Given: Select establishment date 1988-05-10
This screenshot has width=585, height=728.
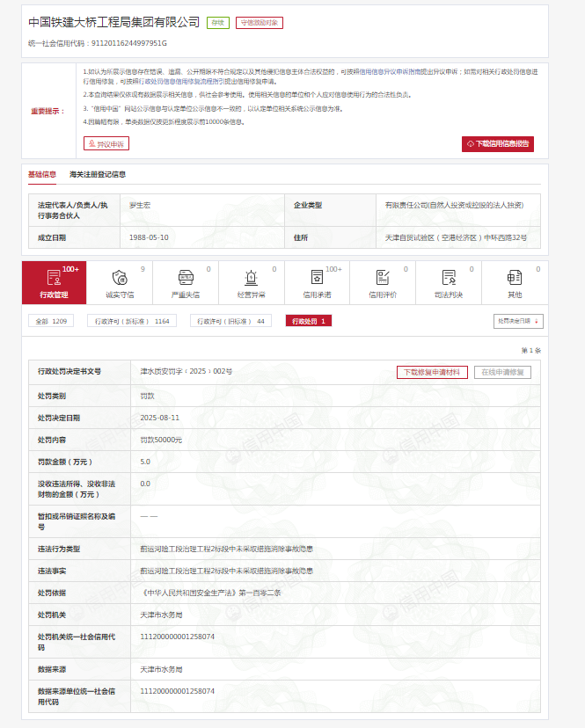Looking at the screenshot, I should pyautogui.click(x=149, y=237).
